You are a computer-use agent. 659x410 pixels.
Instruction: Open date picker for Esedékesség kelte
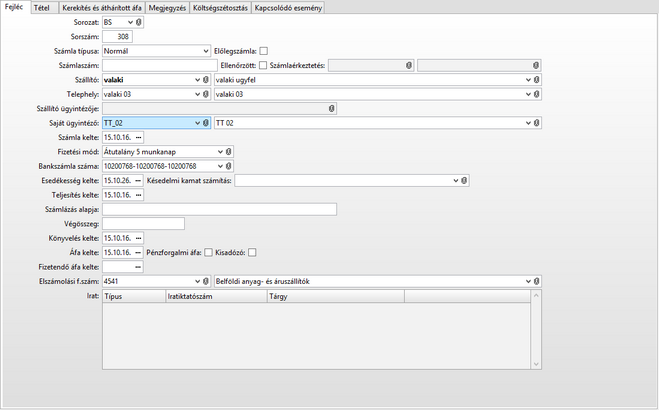138,181
